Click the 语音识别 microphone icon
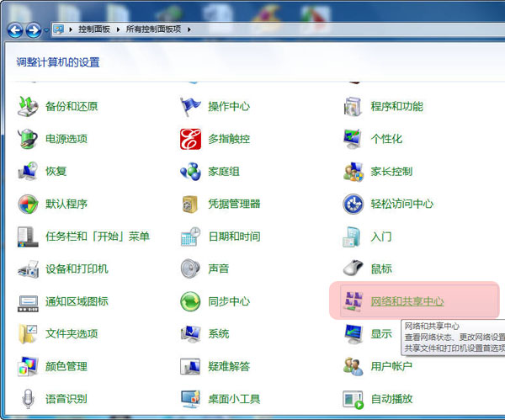Image resolution: width=505 pixels, height=420 pixels. pyautogui.click(x=28, y=399)
